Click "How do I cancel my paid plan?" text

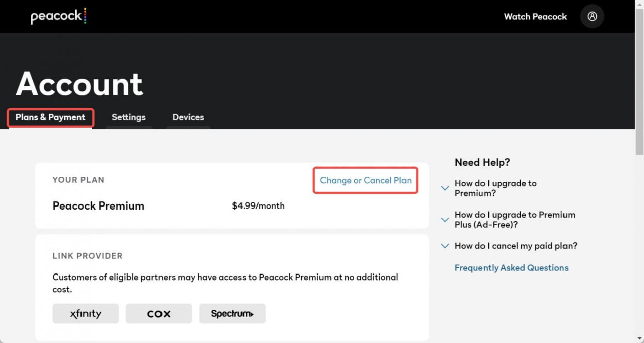pos(516,246)
